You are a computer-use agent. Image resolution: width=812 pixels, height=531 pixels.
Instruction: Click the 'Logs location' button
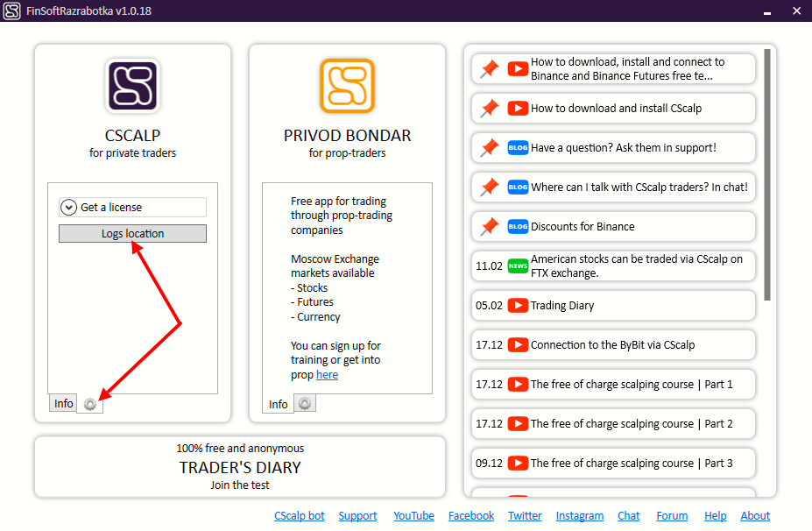132,234
